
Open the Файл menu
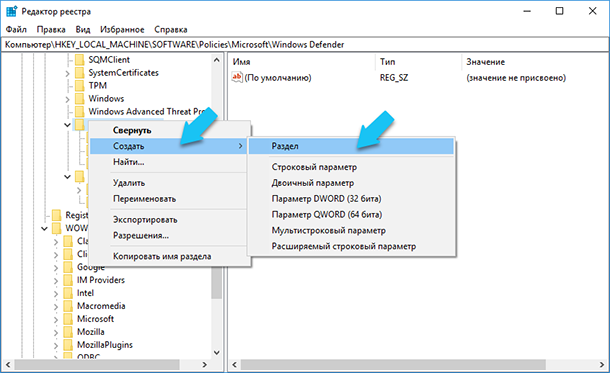coord(16,30)
